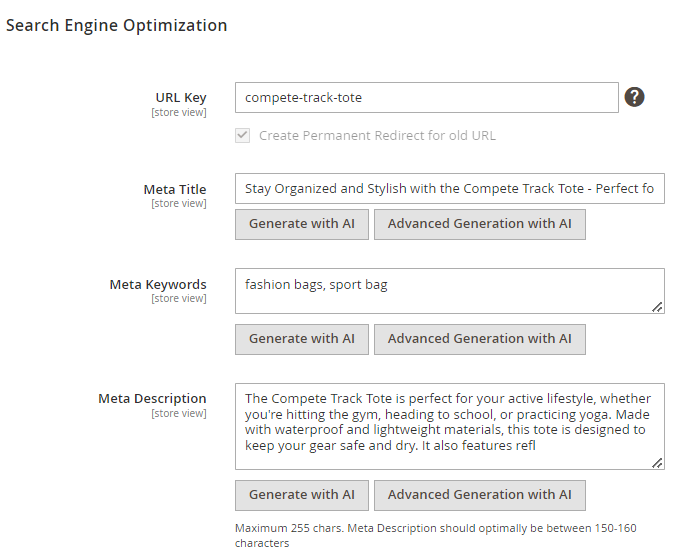The width and height of the screenshot is (685, 559).
Task: Click Generate with AI under Meta Title
Action: 302,224
